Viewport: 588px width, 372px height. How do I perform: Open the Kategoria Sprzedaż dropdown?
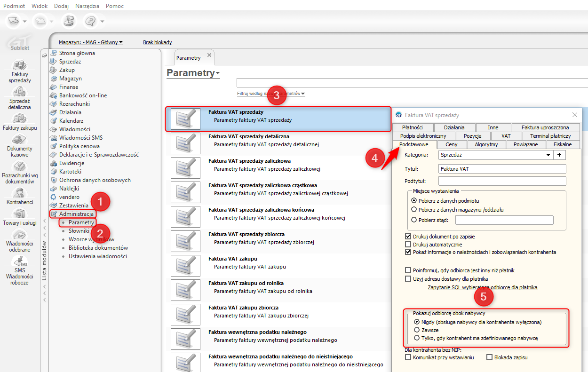click(548, 155)
